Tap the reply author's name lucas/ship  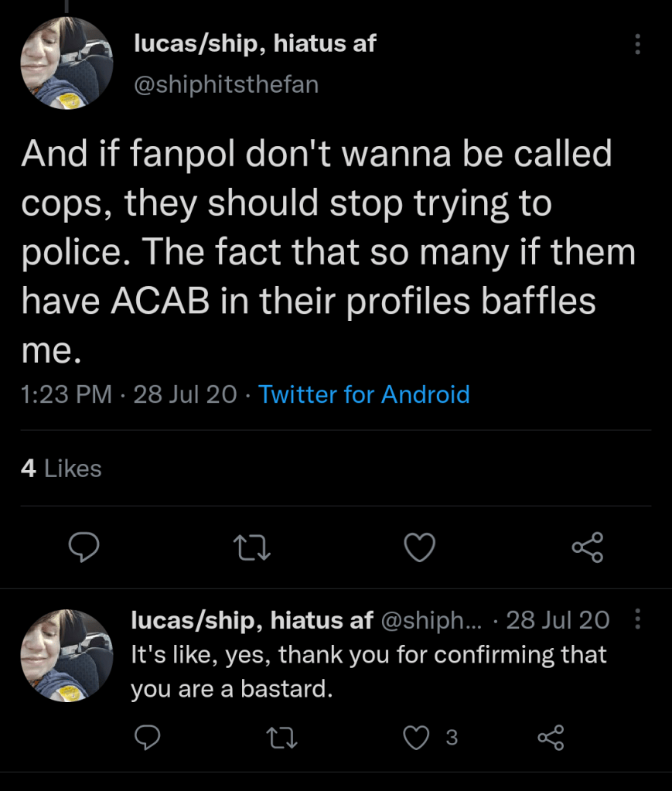[252, 619]
